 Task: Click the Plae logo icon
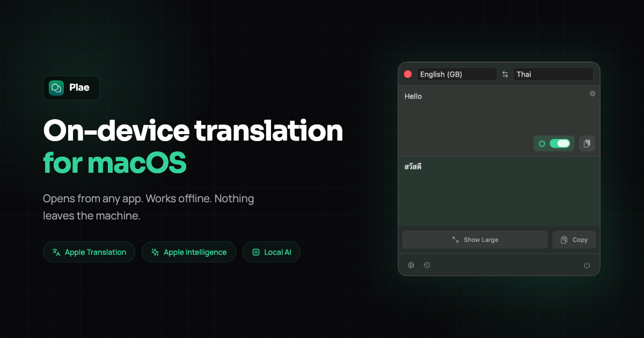point(55,87)
